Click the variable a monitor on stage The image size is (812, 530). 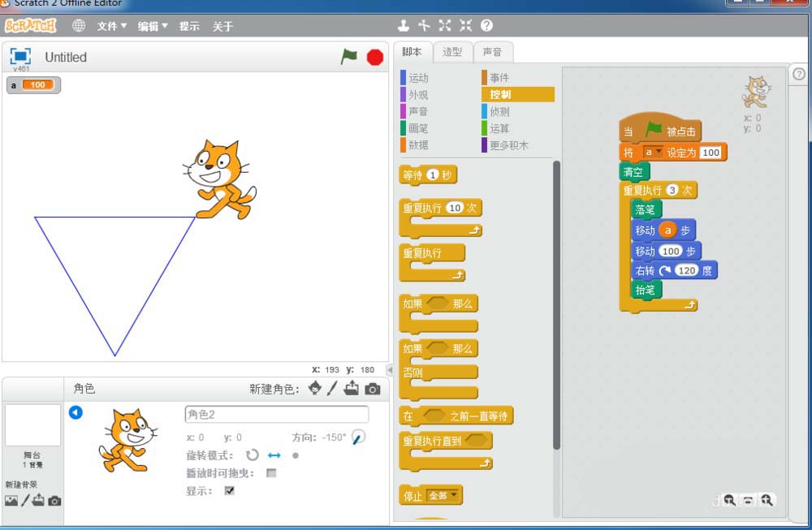click(x=33, y=85)
